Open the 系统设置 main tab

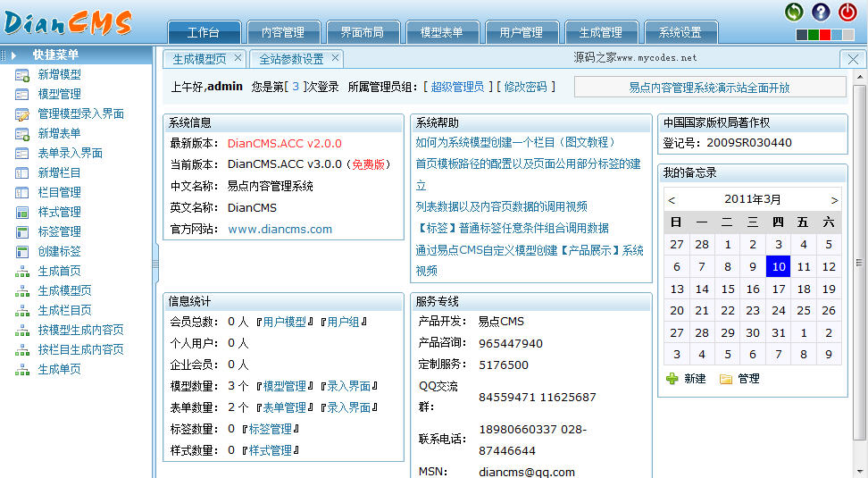pos(680,32)
